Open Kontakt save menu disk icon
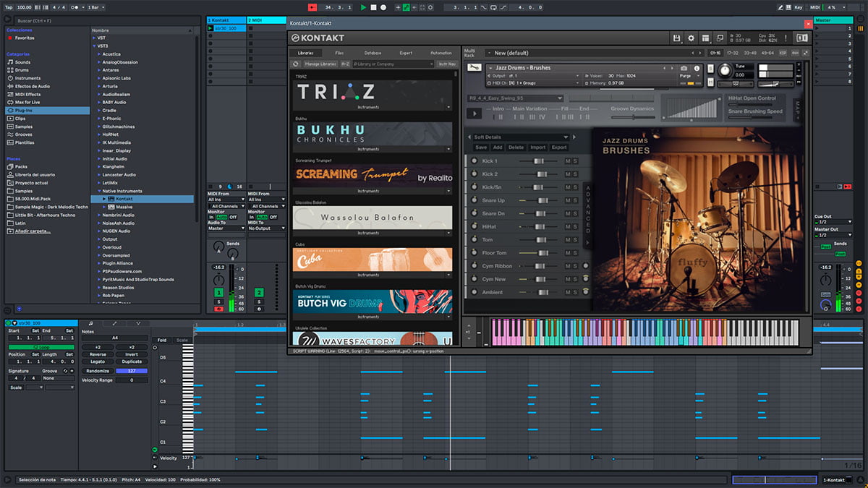The image size is (868, 488). pos(676,38)
